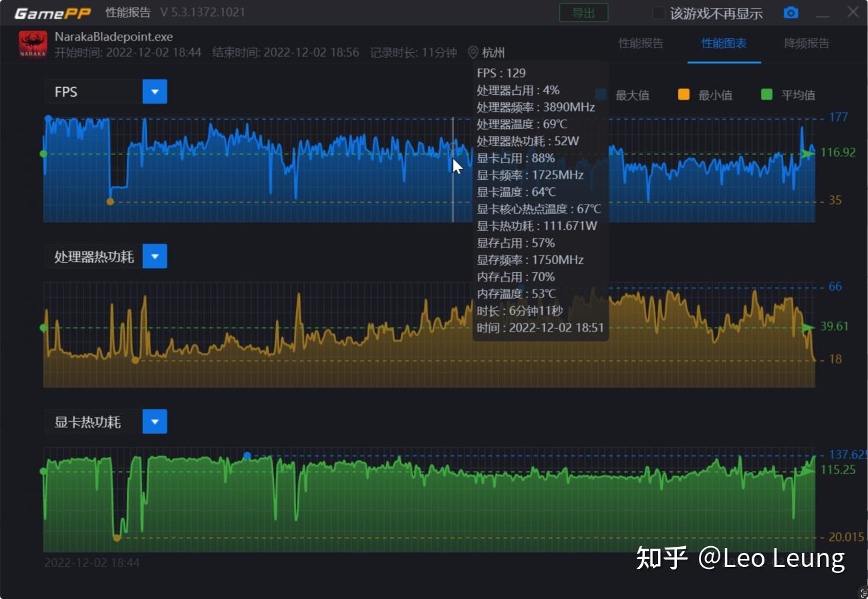Click the Naraka Bladepoint game icon
The width and height of the screenshot is (868, 599).
[31, 44]
